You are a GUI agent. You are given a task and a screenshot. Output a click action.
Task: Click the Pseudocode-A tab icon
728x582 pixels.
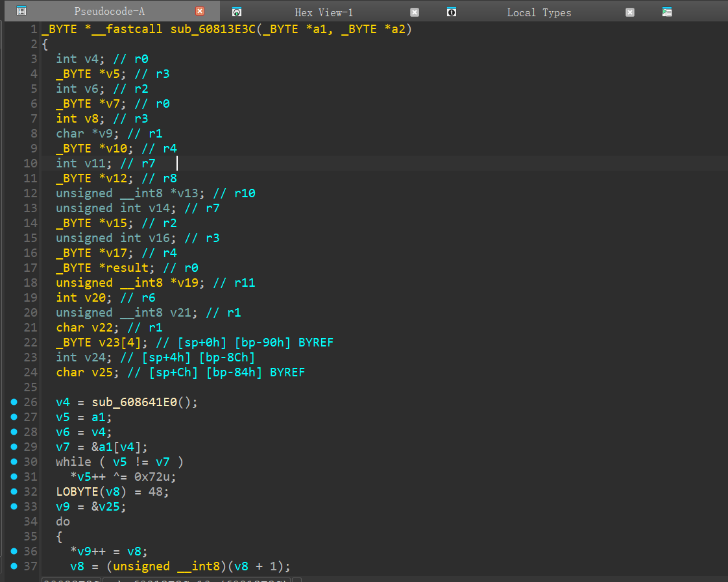click(x=21, y=11)
